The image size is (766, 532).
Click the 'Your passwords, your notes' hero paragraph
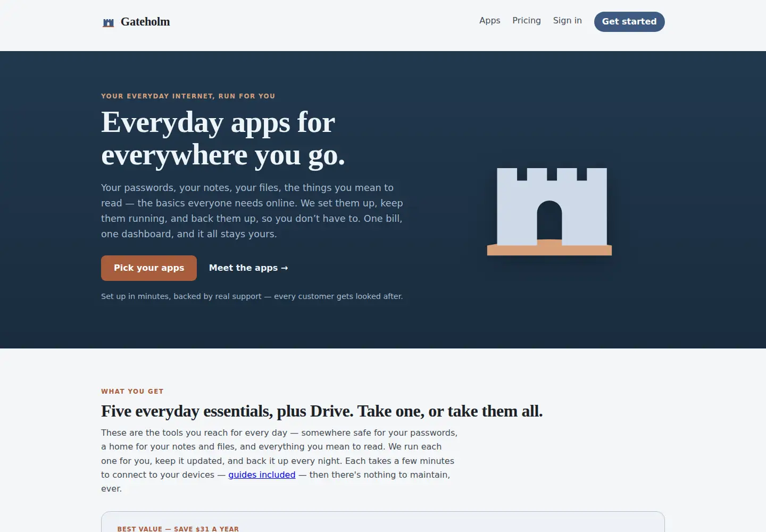pyautogui.click(x=252, y=211)
